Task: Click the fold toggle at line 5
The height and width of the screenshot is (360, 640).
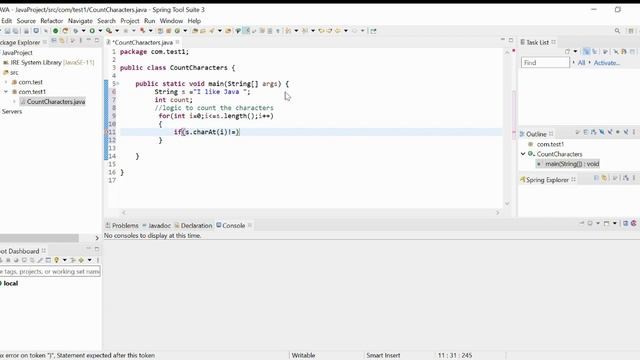Action: (x=118, y=84)
